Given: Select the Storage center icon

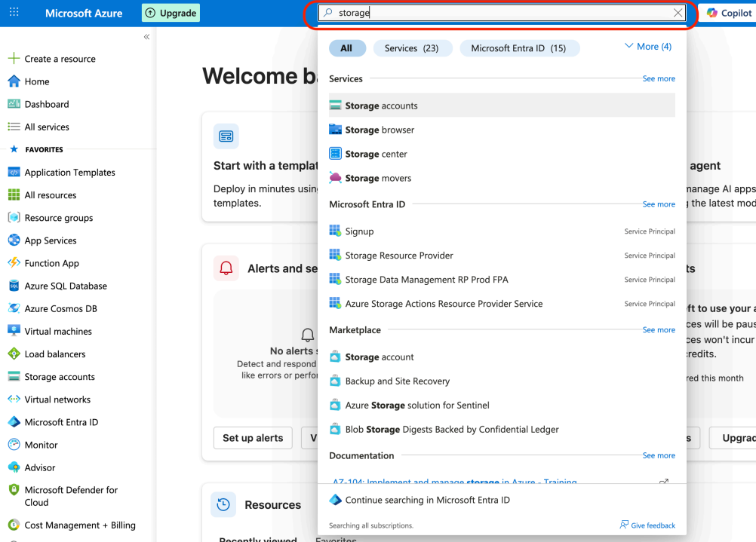Looking at the screenshot, I should 336,154.
